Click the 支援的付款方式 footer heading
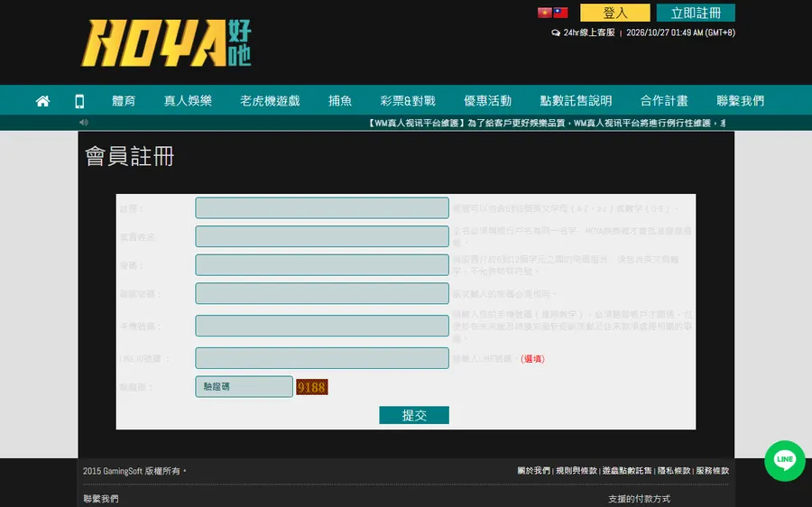The width and height of the screenshot is (812, 507). point(639,499)
